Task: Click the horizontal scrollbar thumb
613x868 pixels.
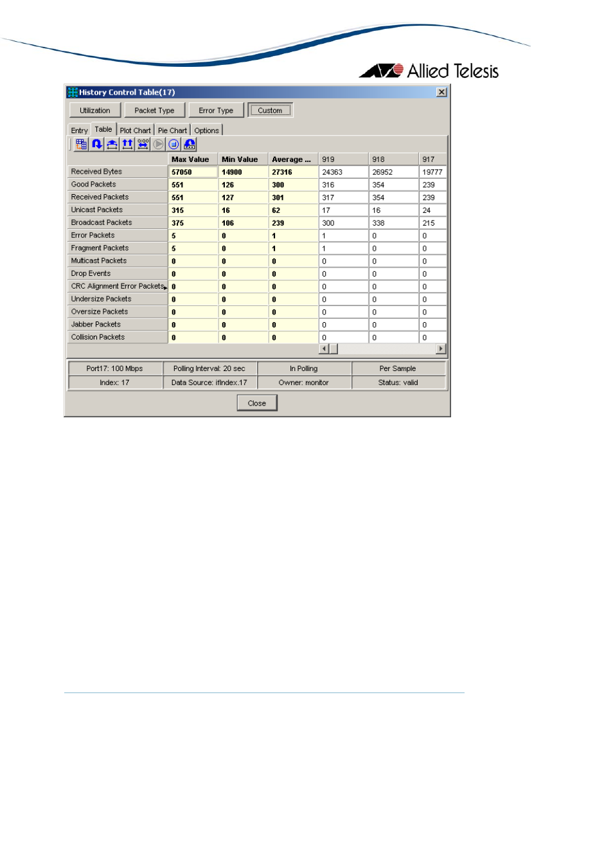Action: pos(333,348)
